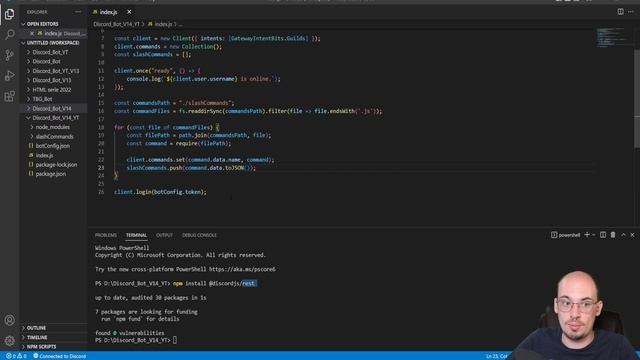Viewport: 640px width, 360px height.
Task: Open package-lock.json file
Action: pos(53,164)
